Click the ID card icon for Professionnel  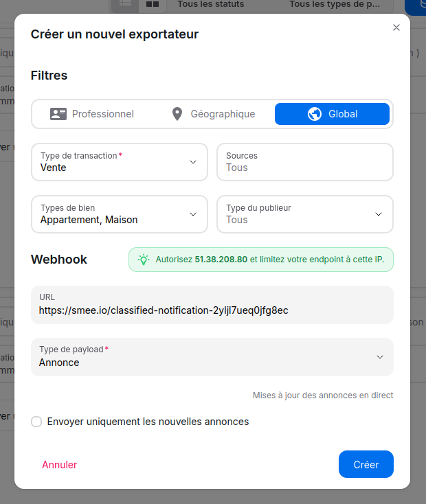click(x=58, y=114)
